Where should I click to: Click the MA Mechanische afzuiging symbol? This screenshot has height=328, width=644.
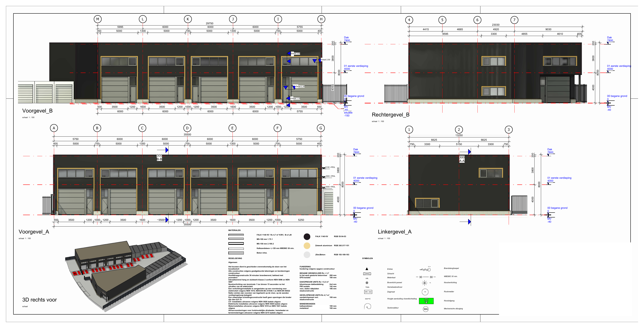[426, 309]
